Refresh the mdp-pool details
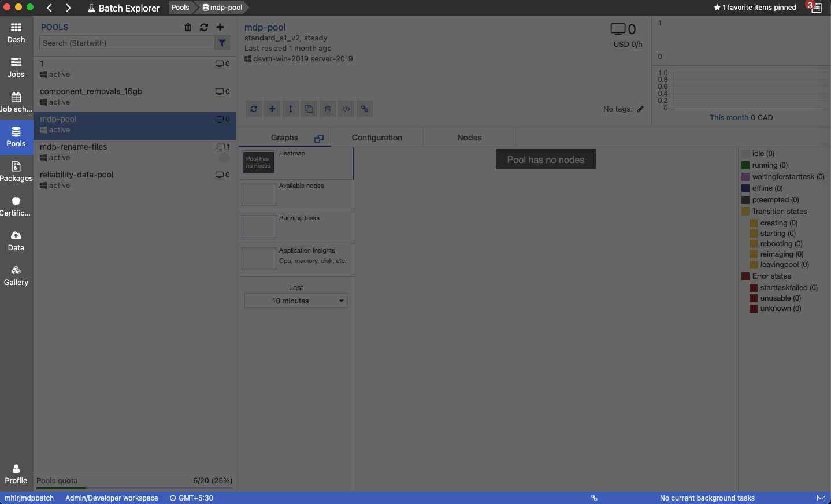 [x=254, y=109]
